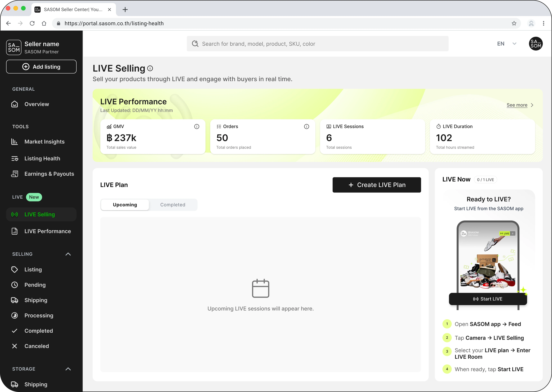Viewport: 552px width, 392px height.
Task: Click the Selling section Shipping truck icon
Action: click(14, 300)
